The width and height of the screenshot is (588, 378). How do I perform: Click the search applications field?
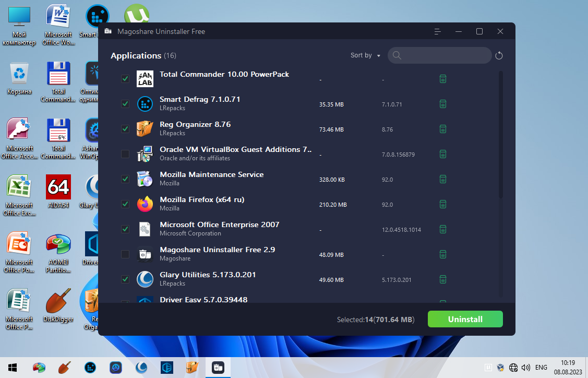click(439, 55)
